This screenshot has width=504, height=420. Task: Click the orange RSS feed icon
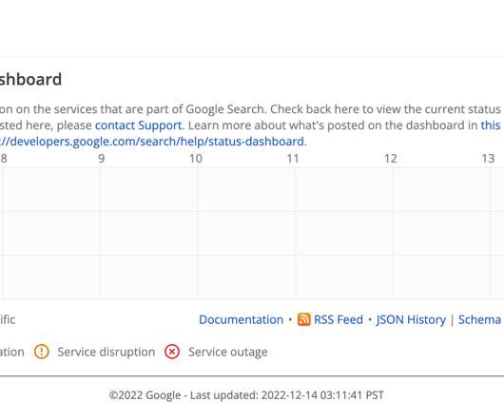(x=303, y=319)
